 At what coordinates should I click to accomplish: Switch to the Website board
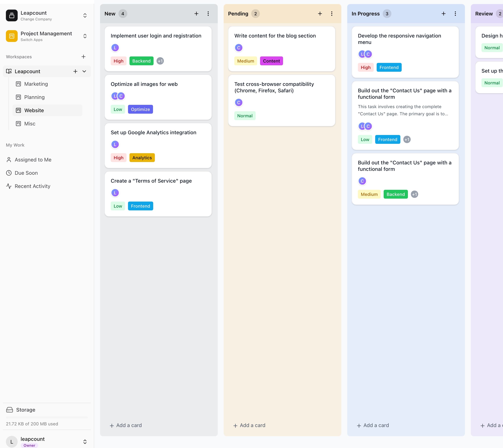[34, 110]
